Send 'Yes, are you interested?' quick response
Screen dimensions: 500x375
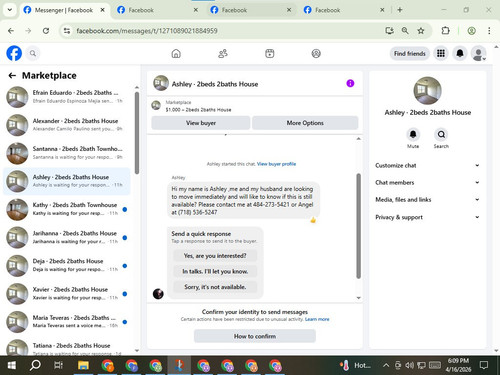(215, 256)
